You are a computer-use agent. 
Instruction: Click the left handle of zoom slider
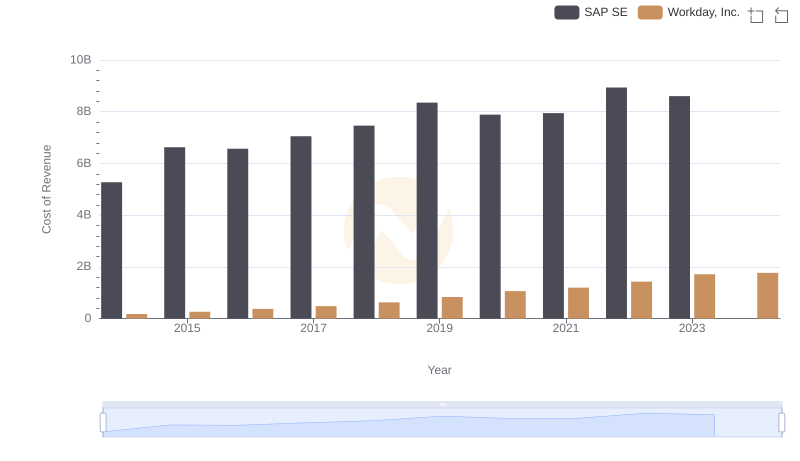click(103, 422)
